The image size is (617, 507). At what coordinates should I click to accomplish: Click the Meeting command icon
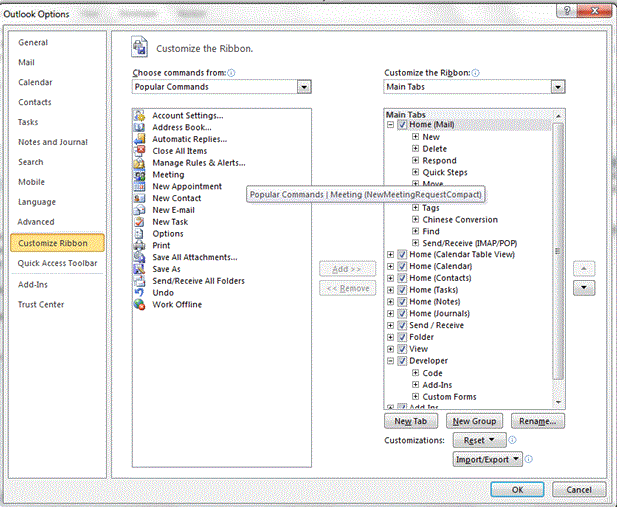(x=139, y=175)
